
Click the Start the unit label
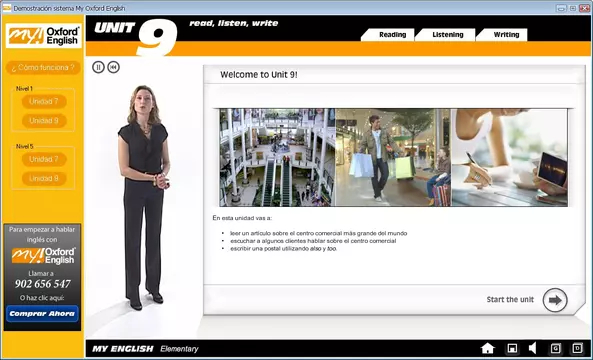pos(510,299)
